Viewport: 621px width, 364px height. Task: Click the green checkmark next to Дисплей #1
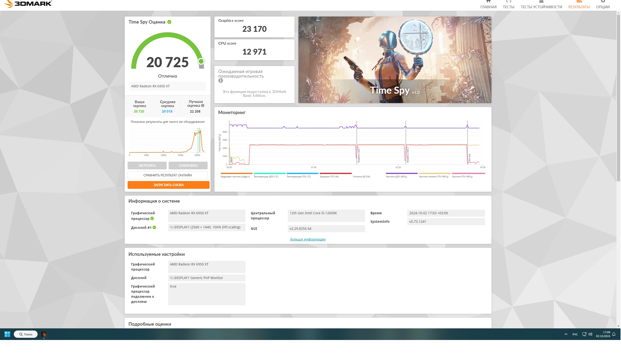tap(154, 228)
